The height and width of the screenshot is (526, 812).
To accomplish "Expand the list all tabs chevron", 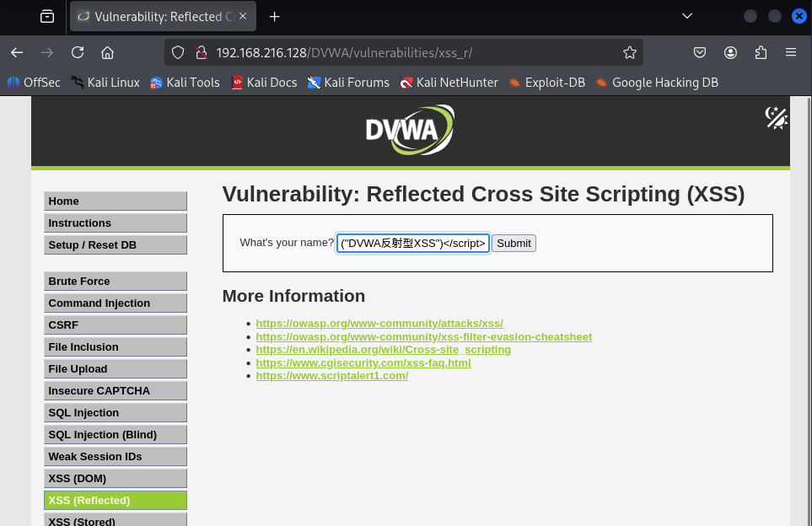I will click(687, 16).
